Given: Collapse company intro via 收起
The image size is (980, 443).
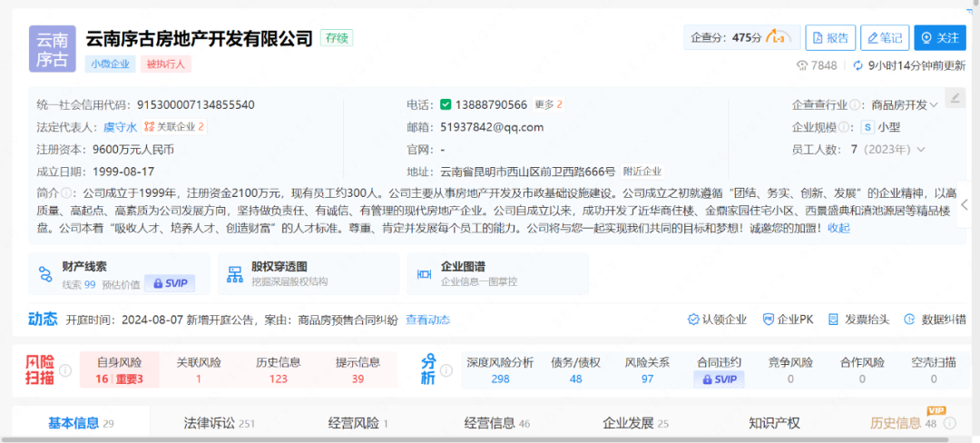Looking at the screenshot, I should [x=838, y=228].
